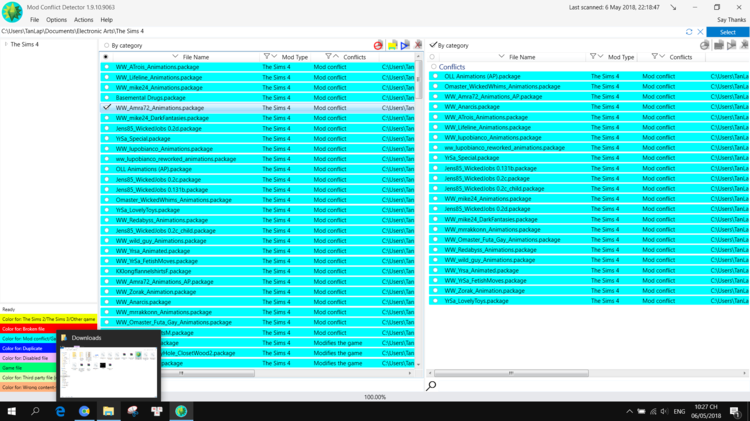Select radio for YrSa_LovelyToys.package in right list
The image size is (750, 421).
435,301
